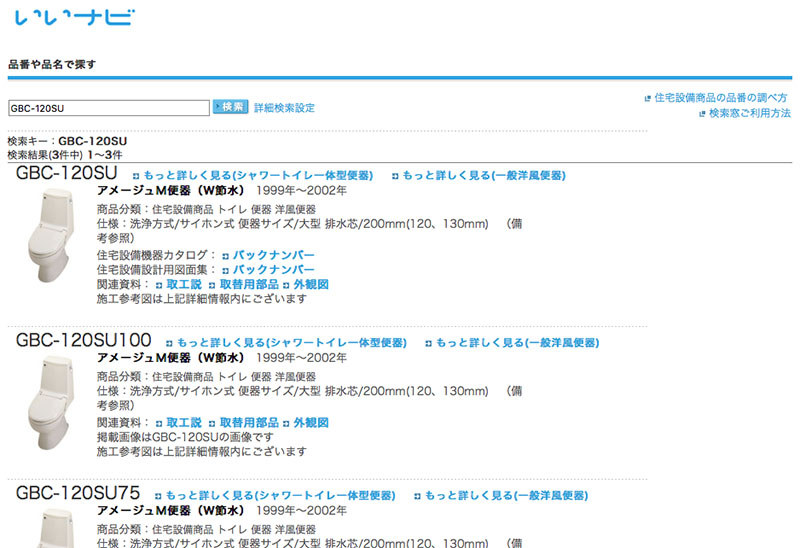Click 掲載画像はGBC-120SUの画像です note

coord(185,437)
